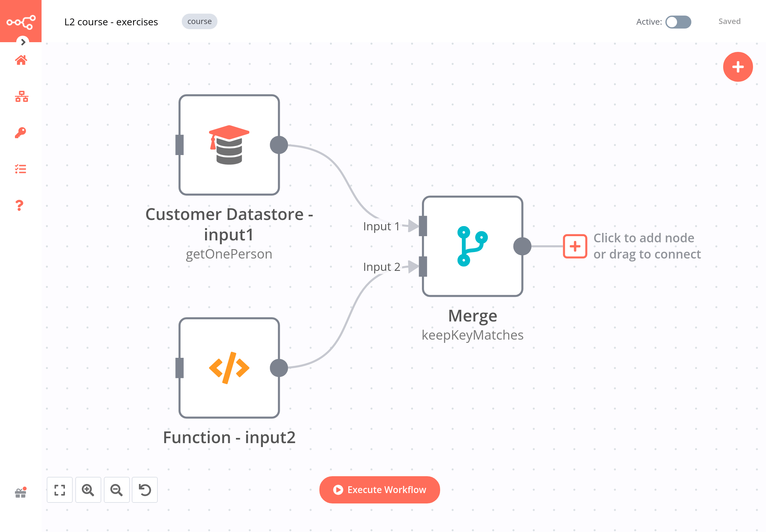Screen dimensions: 766x532
Task: Click the gift updates icon in the sidebar
Action: click(21, 493)
